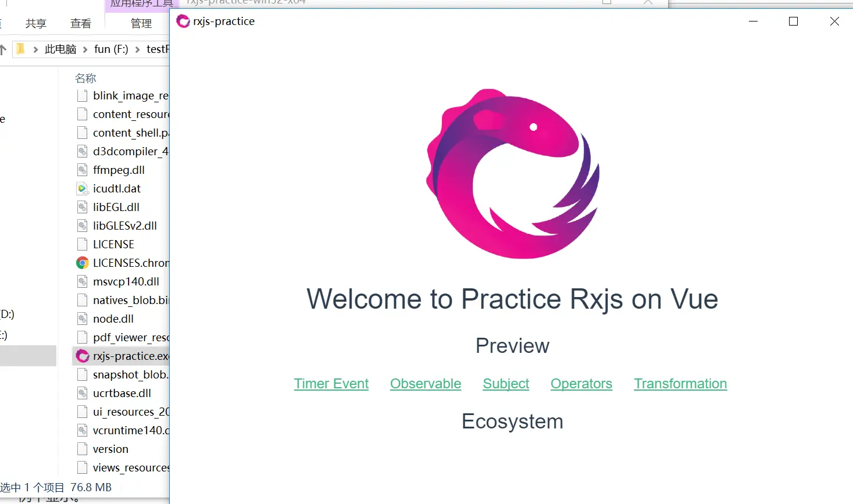The width and height of the screenshot is (853, 504).
Task: Click the libGLESv2.dll file icon
Action: pyautogui.click(x=83, y=226)
